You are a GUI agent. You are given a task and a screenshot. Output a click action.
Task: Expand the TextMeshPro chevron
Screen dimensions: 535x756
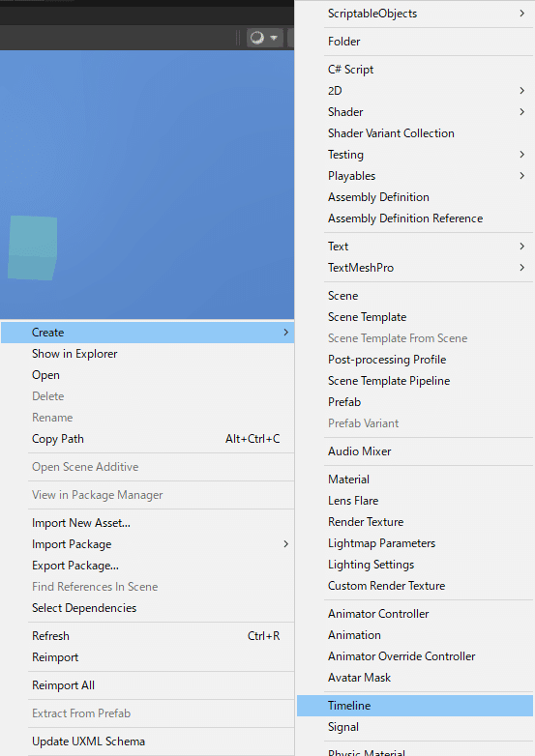click(x=522, y=268)
